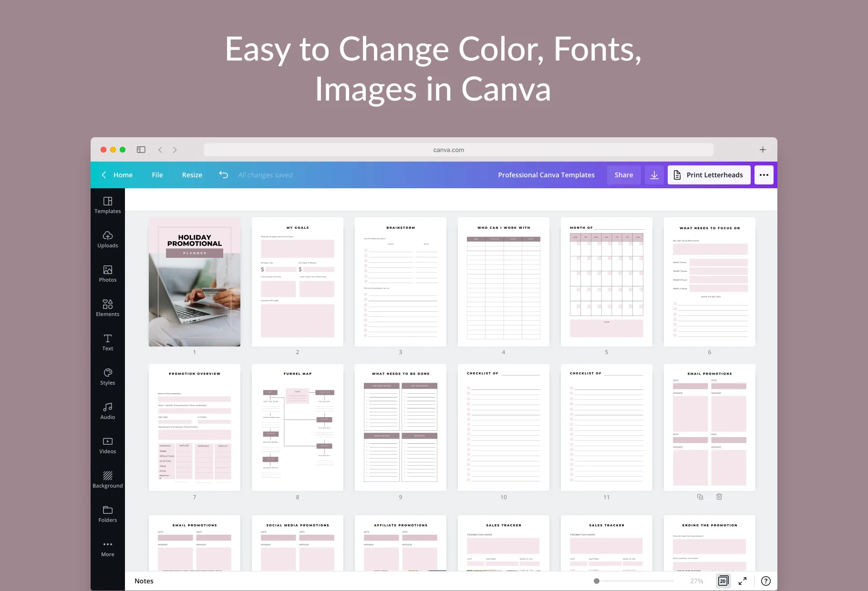This screenshot has width=868, height=591.
Task: Open a new browser tab
Action: pyautogui.click(x=763, y=150)
